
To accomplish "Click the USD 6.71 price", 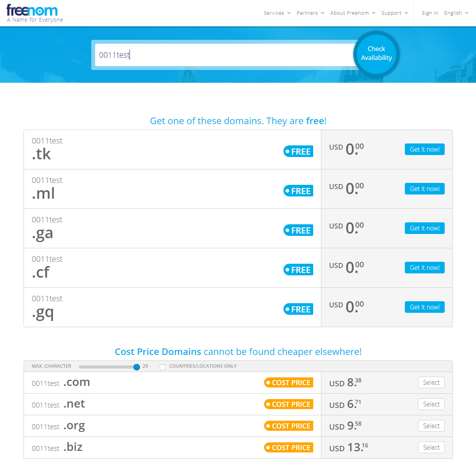I will coord(345,404).
